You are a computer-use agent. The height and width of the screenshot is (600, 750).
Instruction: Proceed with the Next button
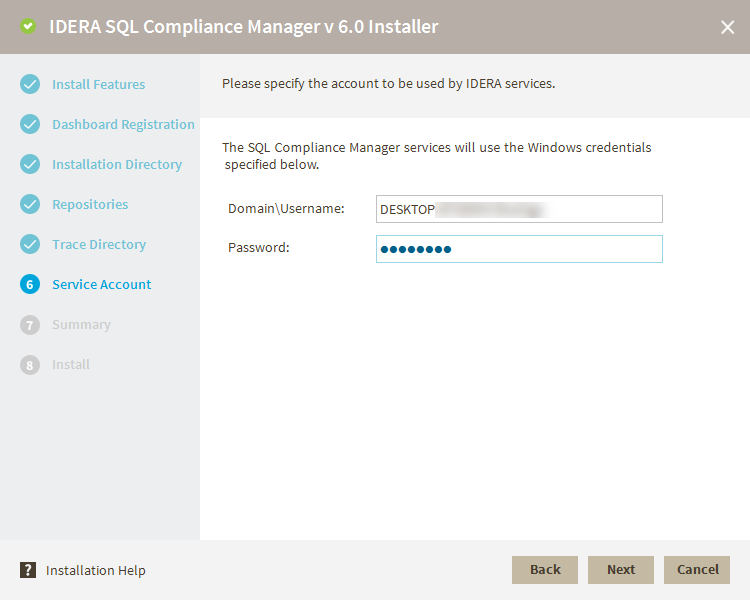620,570
